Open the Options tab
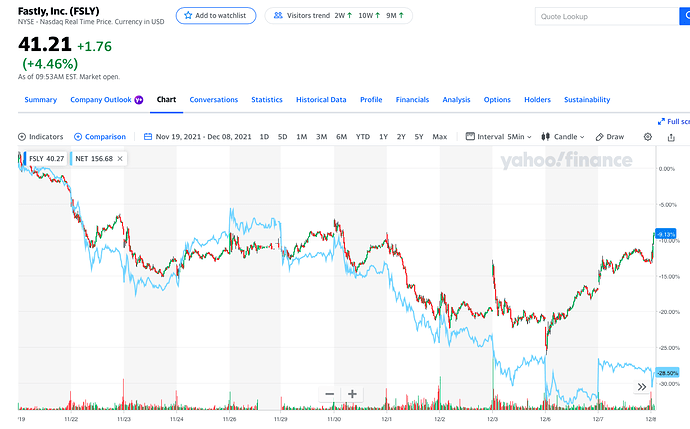Viewport: 690px width, 429px height. 497,100
